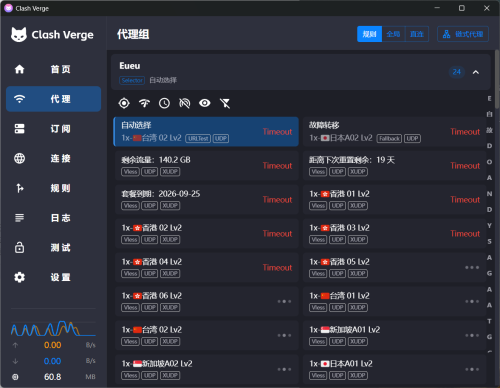Check delay dots on 新加坡A01 card
This screenshot has height=388, width=500.
click(x=472, y=335)
